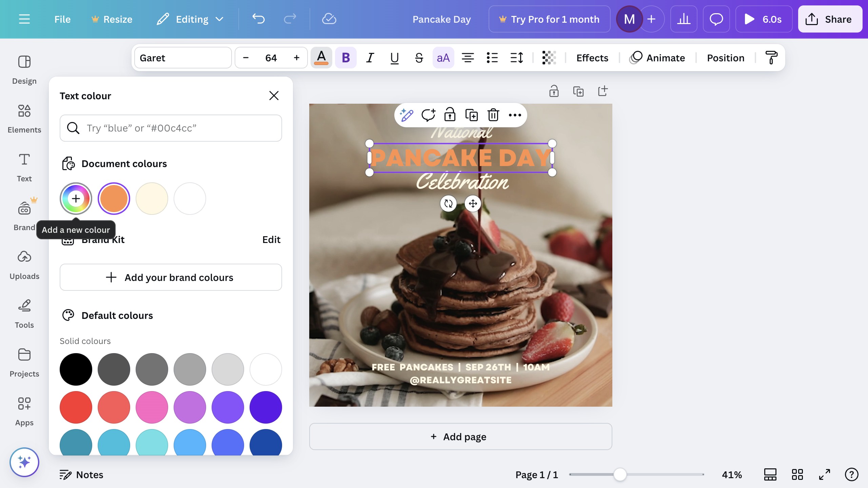Open the M user avatar

coord(629,19)
